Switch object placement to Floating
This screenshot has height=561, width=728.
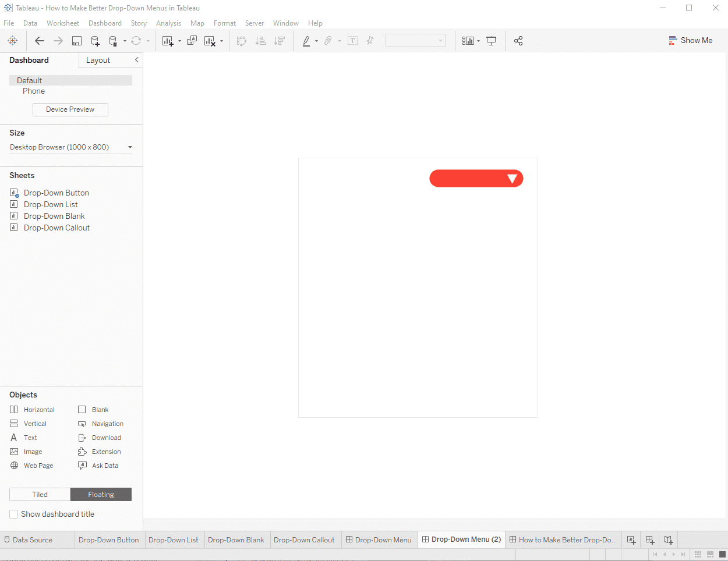[x=101, y=495]
